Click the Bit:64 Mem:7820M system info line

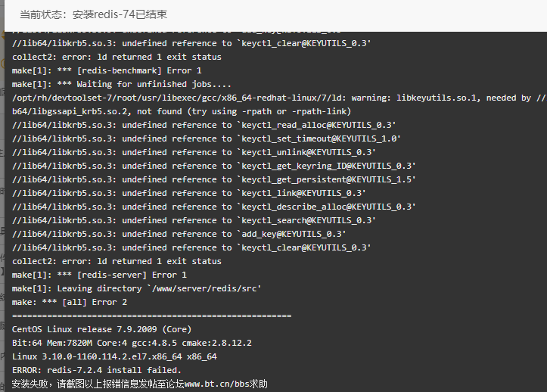[132, 343]
